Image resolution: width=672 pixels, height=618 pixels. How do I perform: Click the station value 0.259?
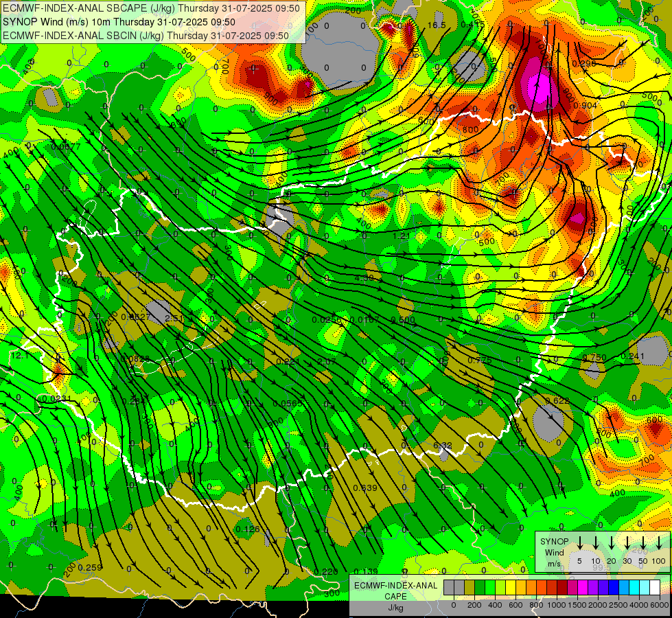point(91,567)
